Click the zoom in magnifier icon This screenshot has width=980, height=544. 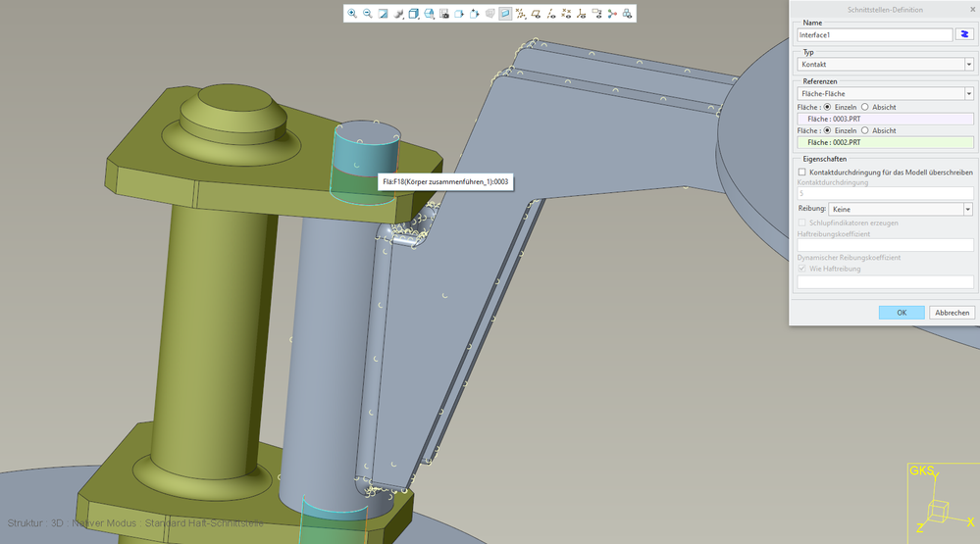point(352,14)
